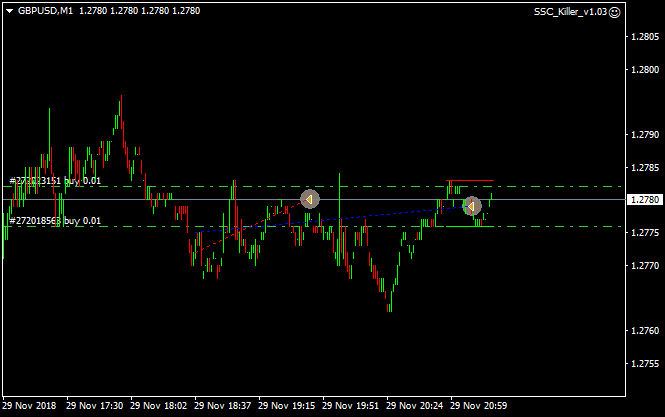This screenshot has height=417, width=665.
Task: Click the 29 Nov 18:02 time label
Action: pyautogui.click(x=159, y=406)
